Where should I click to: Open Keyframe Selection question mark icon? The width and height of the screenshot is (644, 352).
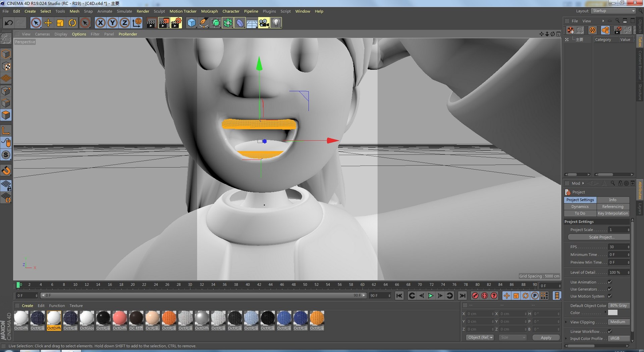[x=494, y=296]
